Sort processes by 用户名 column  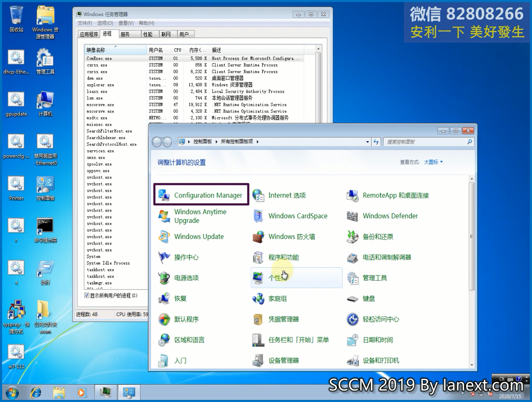point(159,50)
